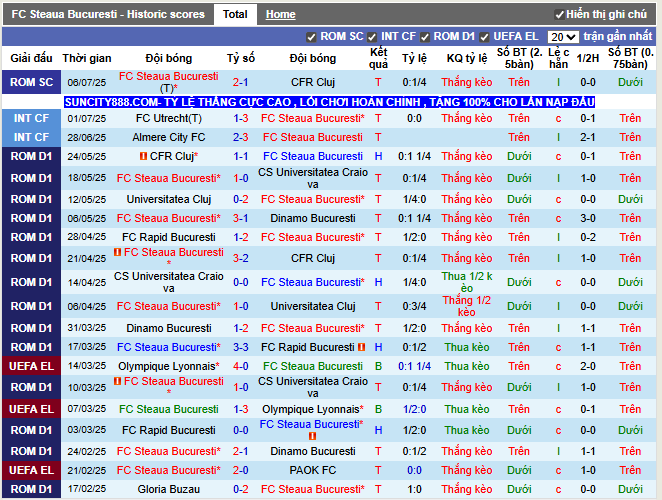This screenshot has height=500, width=662.
Task: Click the Tỷ số column header
Action: click(x=241, y=58)
